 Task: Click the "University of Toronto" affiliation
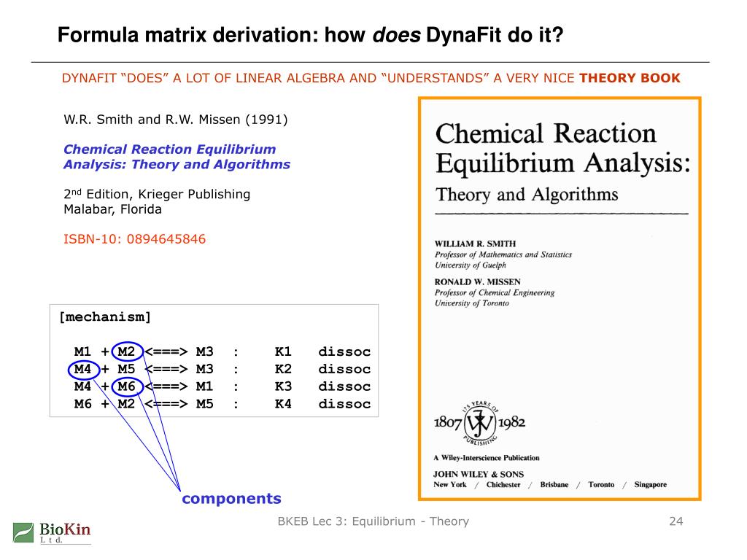pyautogui.click(x=472, y=303)
